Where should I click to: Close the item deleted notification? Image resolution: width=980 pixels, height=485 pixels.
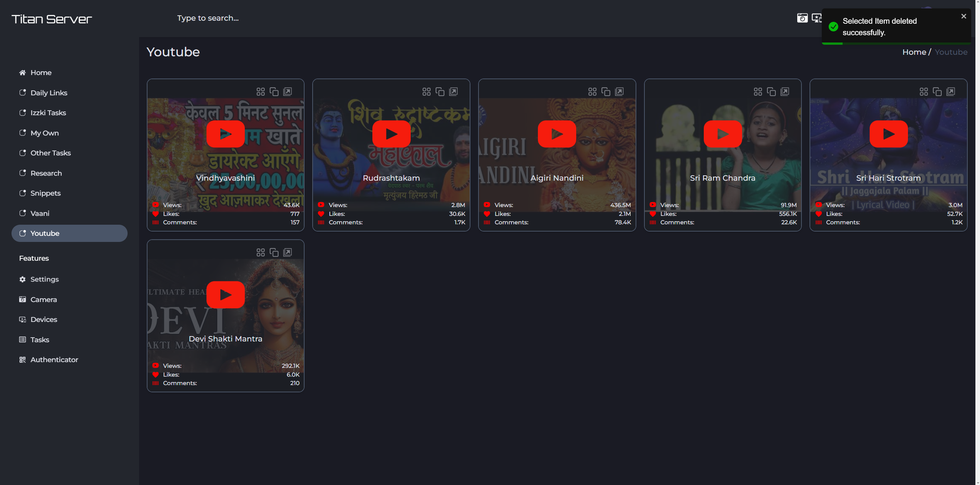point(964,16)
